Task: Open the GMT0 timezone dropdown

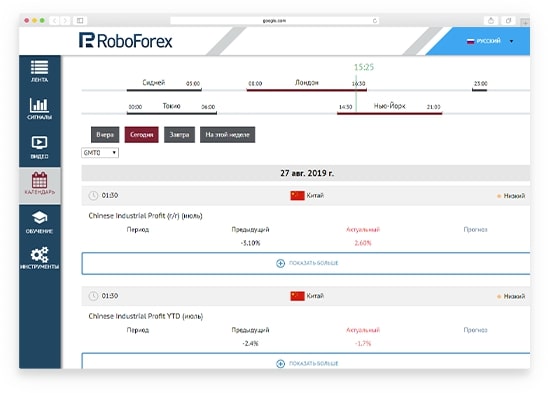Action: tap(100, 153)
